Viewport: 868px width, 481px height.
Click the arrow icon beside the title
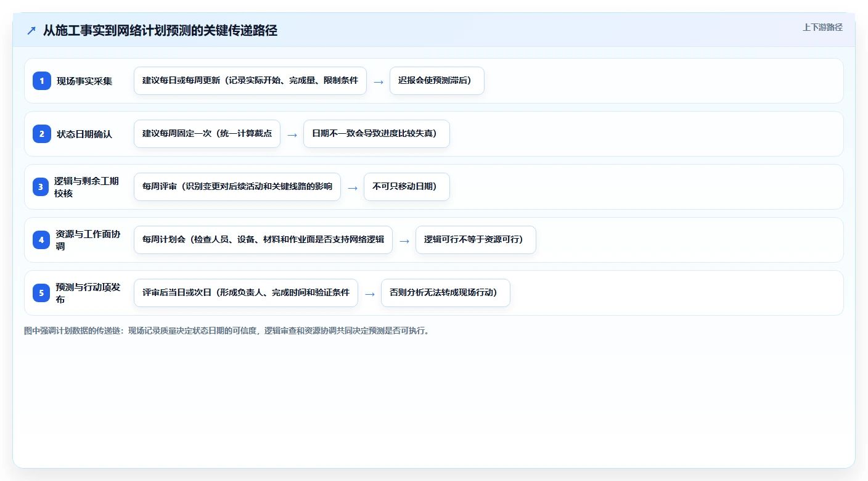click(x=31, y=31)
